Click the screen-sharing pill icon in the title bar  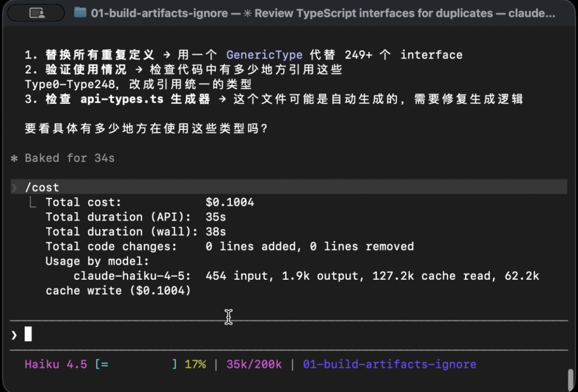click(x=36, y=13)
